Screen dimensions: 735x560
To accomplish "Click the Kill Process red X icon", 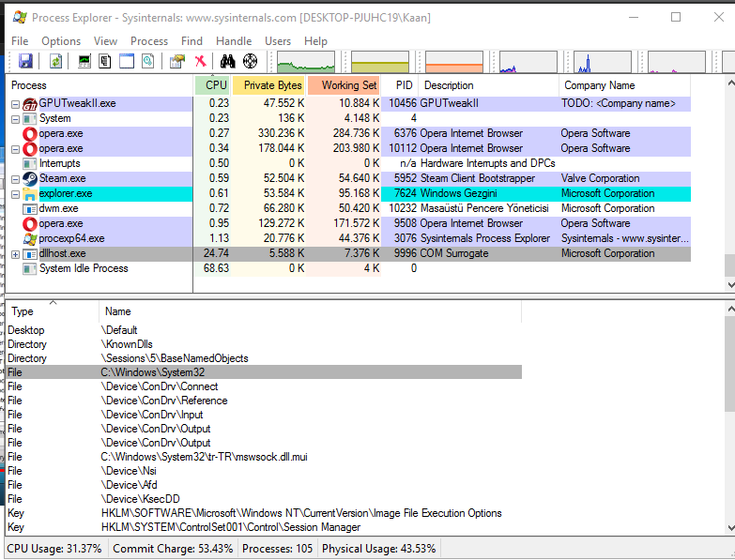I will pos(200,62).
